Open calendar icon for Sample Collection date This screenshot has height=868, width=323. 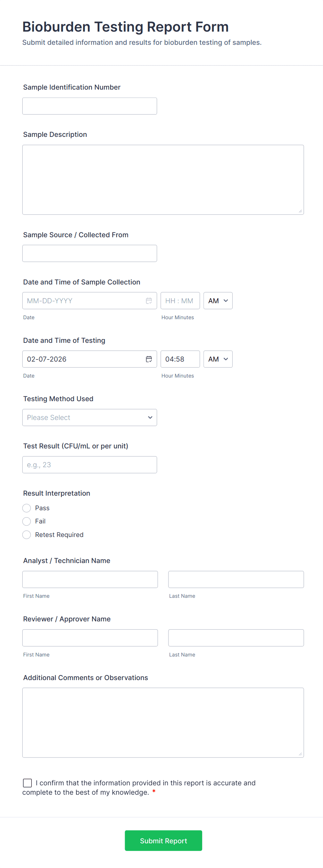(x=149, y=301)
